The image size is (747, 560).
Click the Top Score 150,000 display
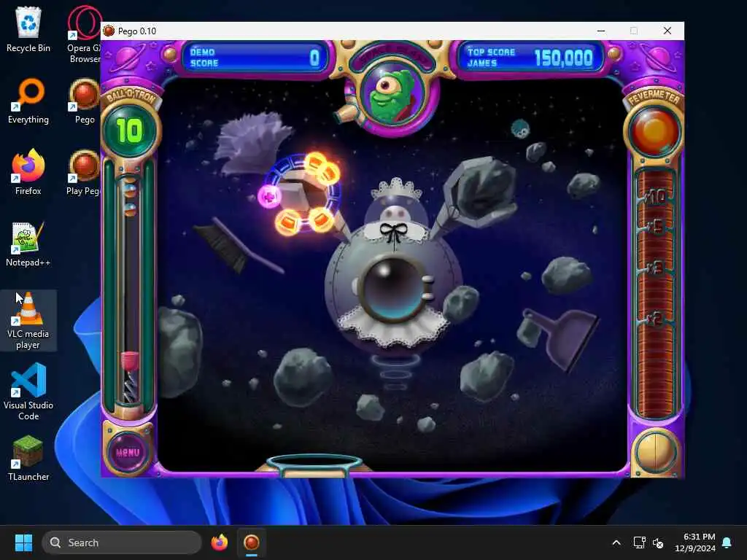coord(531,58)
